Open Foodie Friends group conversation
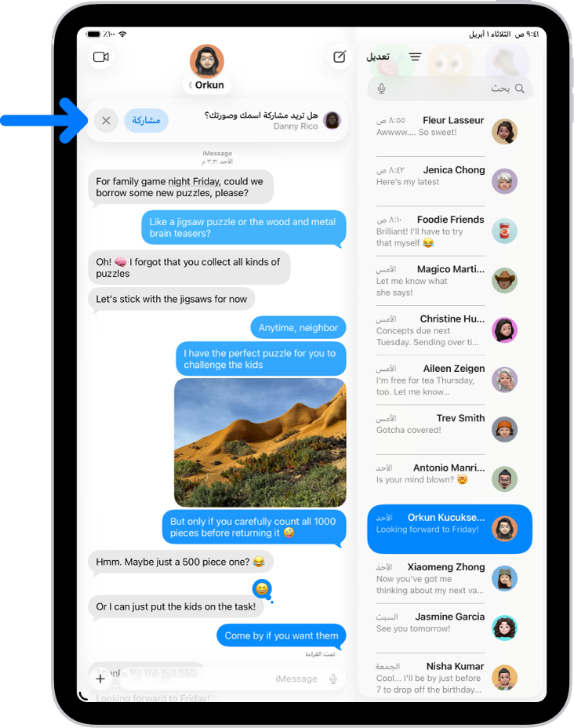Image resolution: width=574 pixels, height=728 pixels. 449,231
